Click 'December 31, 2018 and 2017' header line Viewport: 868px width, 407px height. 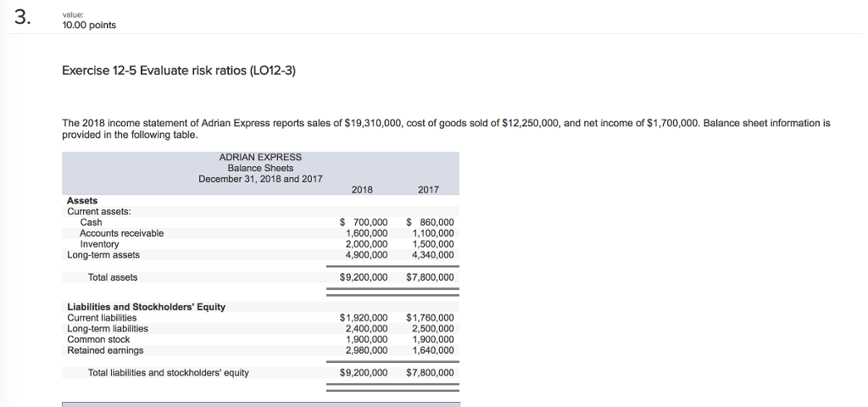(x=260, y=179)
